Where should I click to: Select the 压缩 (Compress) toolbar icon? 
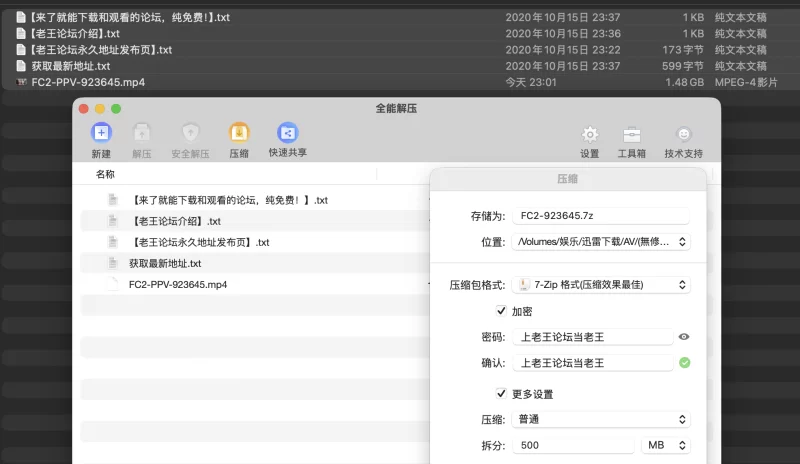click(x=238, y=133)
